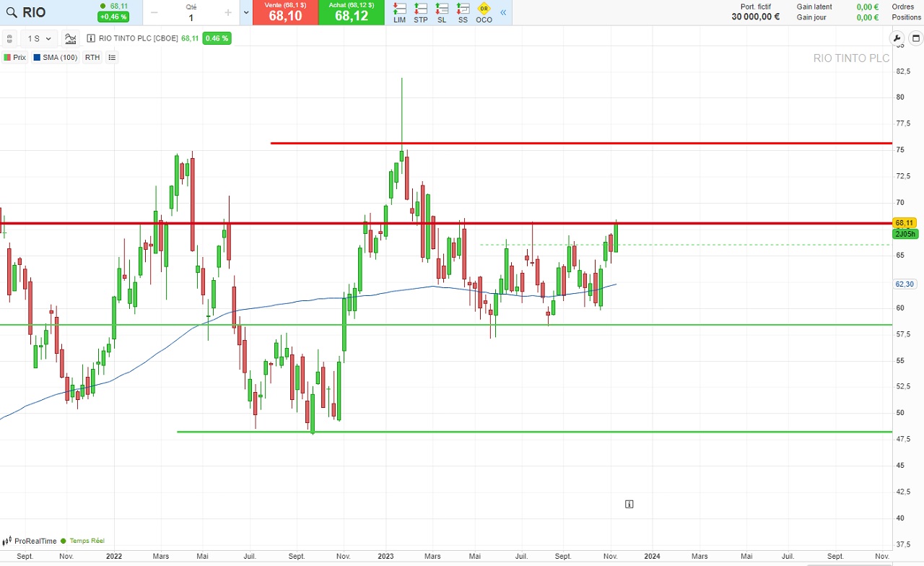924x566 pixels.
Task: Click the green Achat 68,12 buy button
Action: pos(352,12)
